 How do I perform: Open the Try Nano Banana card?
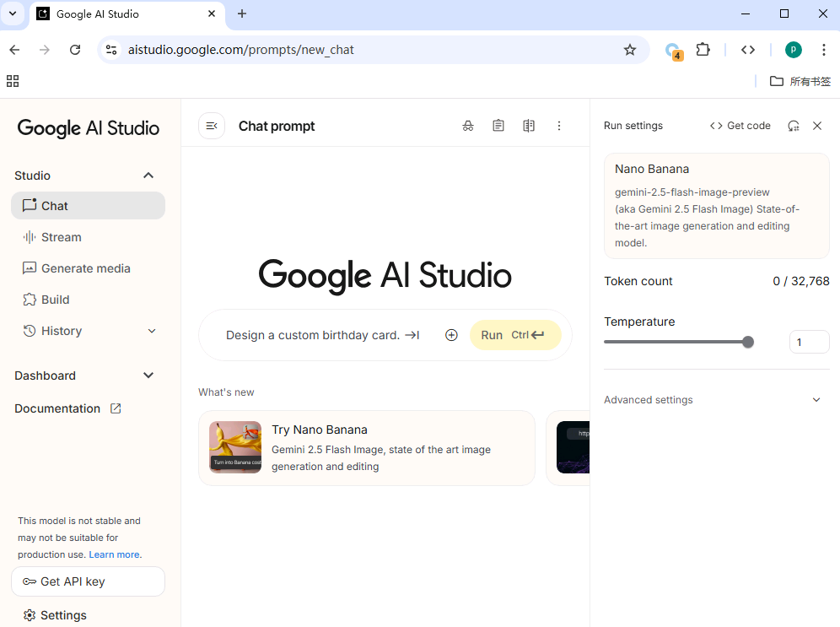366,448
